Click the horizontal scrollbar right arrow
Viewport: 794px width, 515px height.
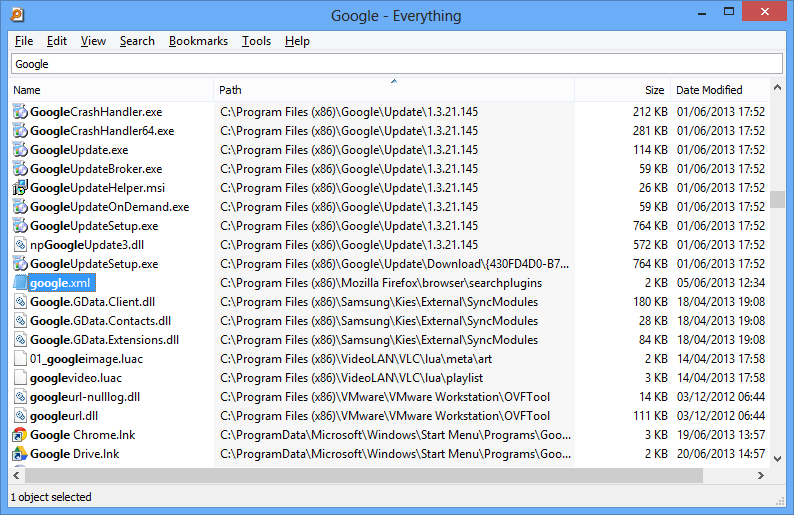pos(761,476)
